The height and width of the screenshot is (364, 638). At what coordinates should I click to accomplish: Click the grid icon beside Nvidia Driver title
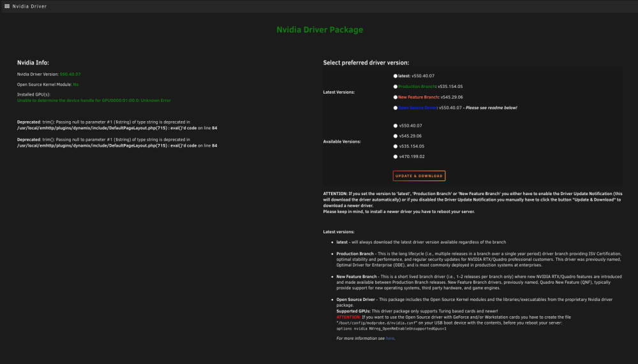tap(7, 6)
